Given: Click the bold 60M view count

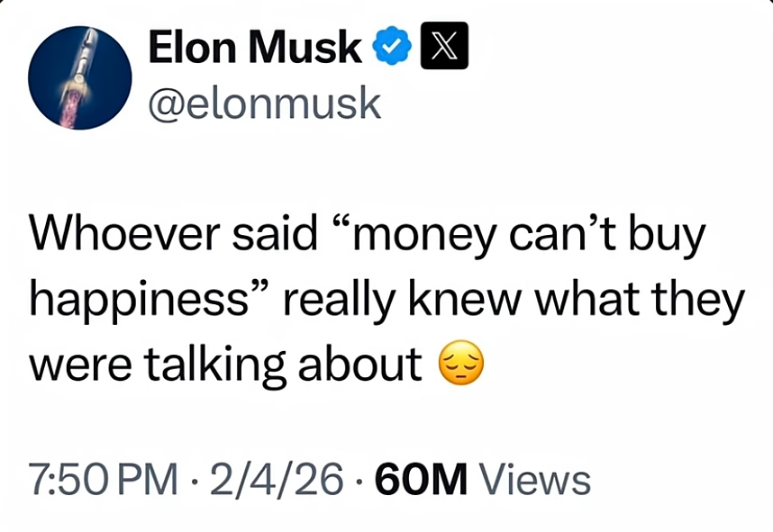Looking at the screenshot, I should (421, 479).
